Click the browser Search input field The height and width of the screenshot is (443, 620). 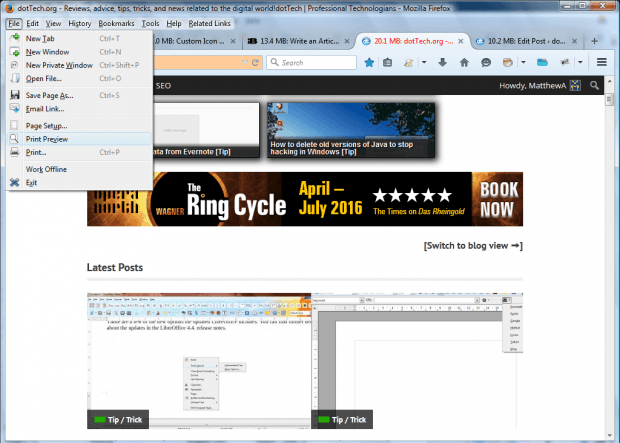pos(311,62)
